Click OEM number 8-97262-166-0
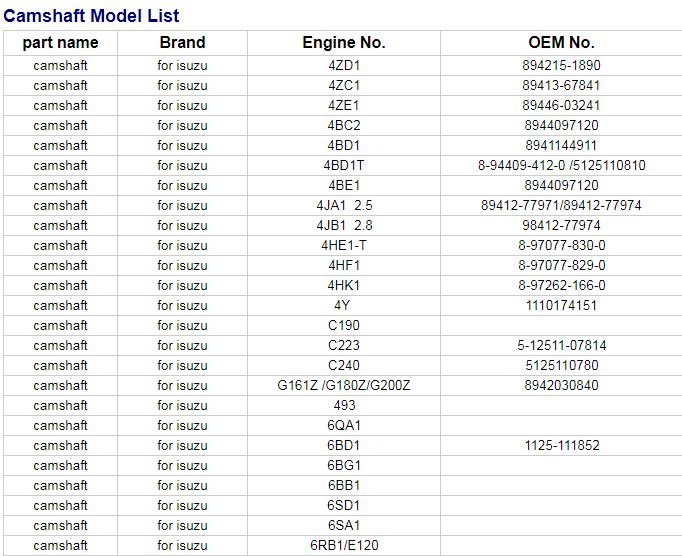This screenshot has width=682, height=556. 561,286
